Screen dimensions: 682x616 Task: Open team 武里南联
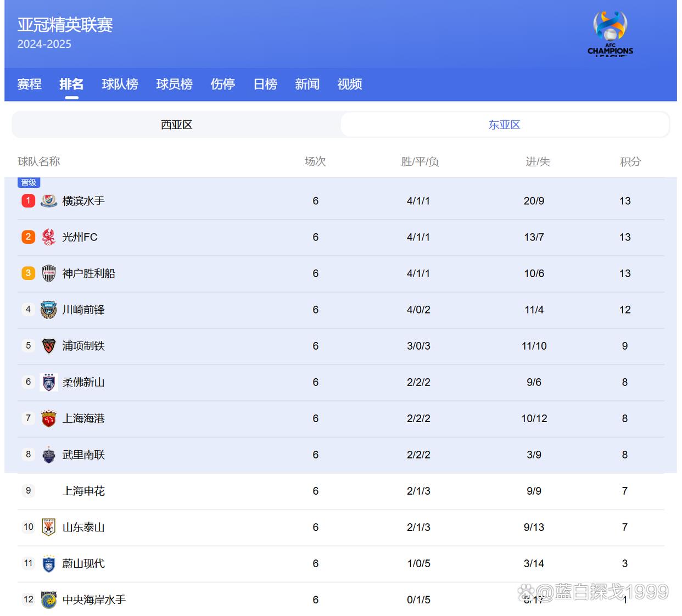83,455
